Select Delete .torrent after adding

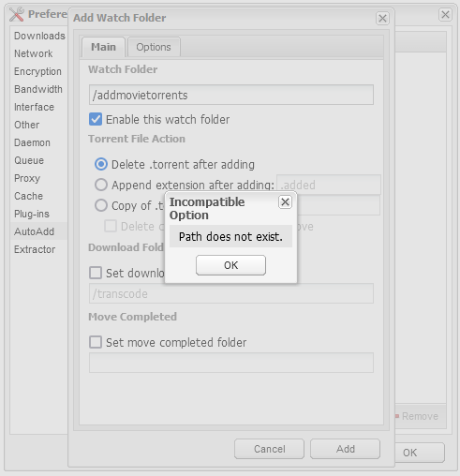(x=101, y=164)
